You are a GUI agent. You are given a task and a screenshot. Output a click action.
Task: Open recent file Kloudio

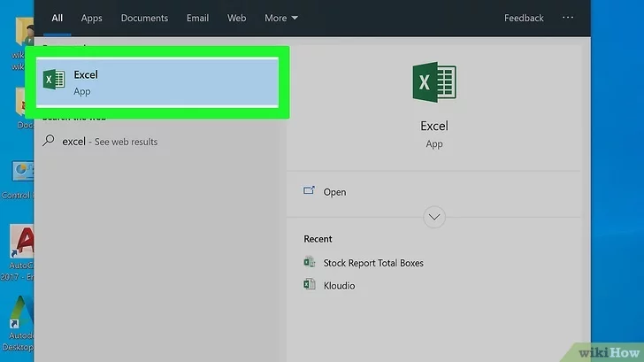[x=339, y=286]
